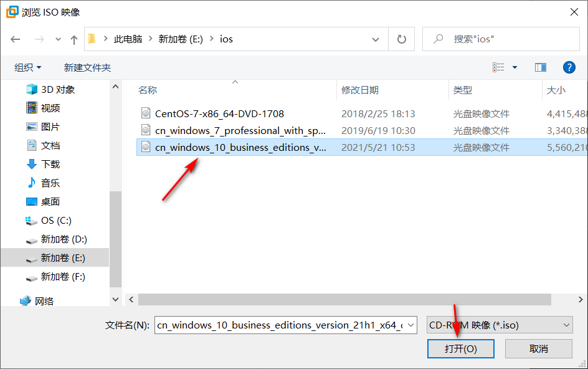
Task: Expand the address bar history dropdown
Action: pos(375,39)
